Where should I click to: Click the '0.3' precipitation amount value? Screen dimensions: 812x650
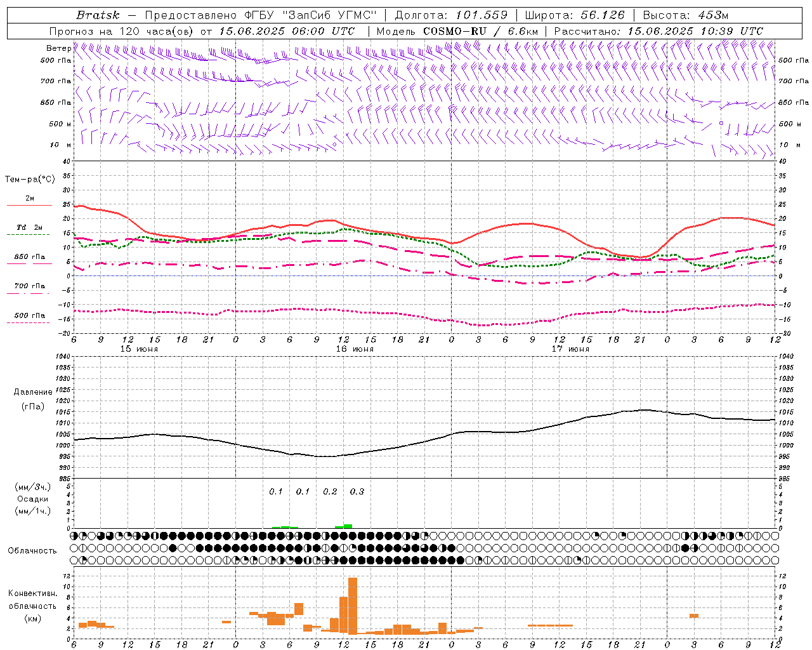357,492
